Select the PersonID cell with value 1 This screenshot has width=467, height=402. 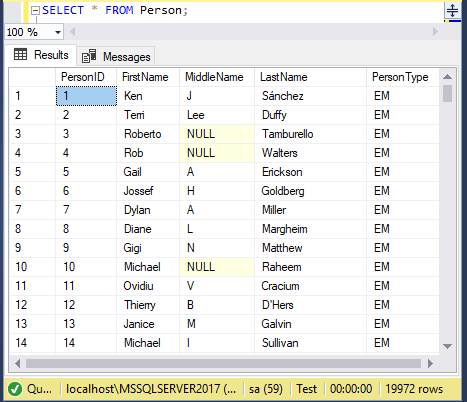click(x=86, y=96)
